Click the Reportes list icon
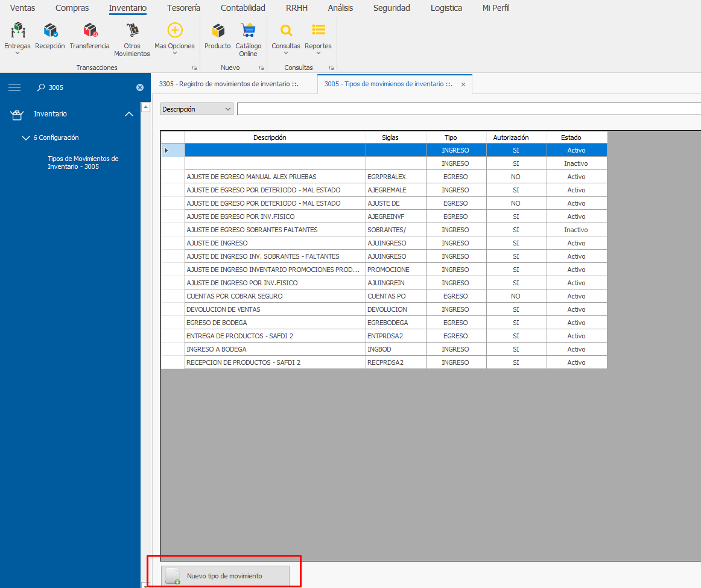Screen dimensions: 701x588 (318, 31)
